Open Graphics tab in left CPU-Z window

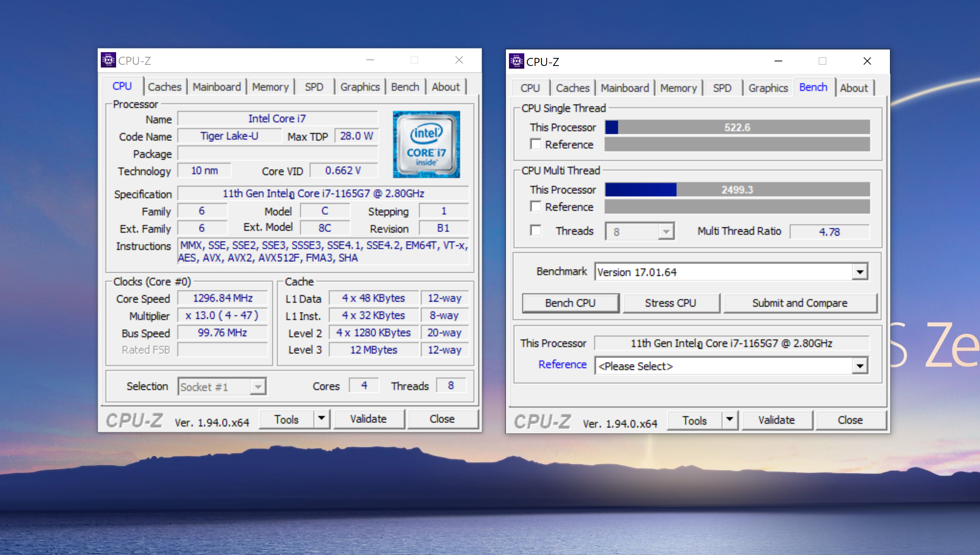360,87
